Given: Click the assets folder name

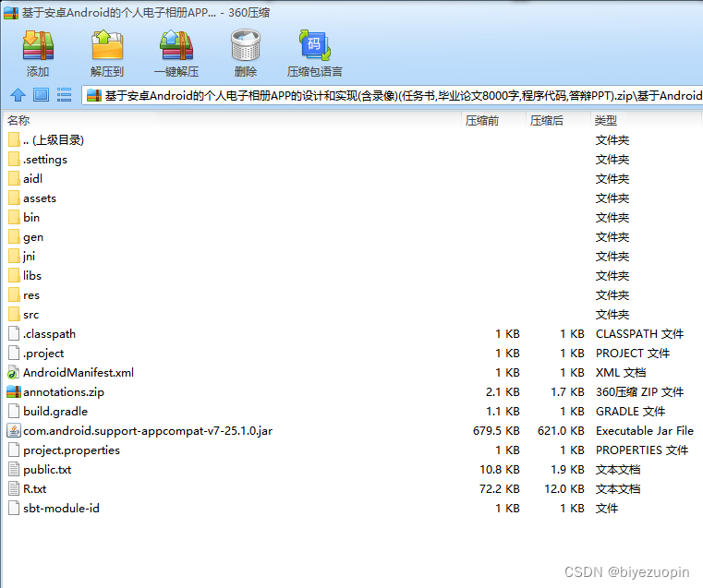Looking at the screenshot, I should click(x=40, y=198).
